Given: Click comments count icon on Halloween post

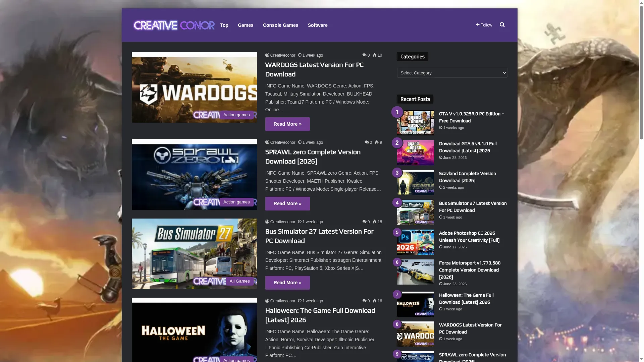Looking at the screenshot, I should click(x=366, y=301).
